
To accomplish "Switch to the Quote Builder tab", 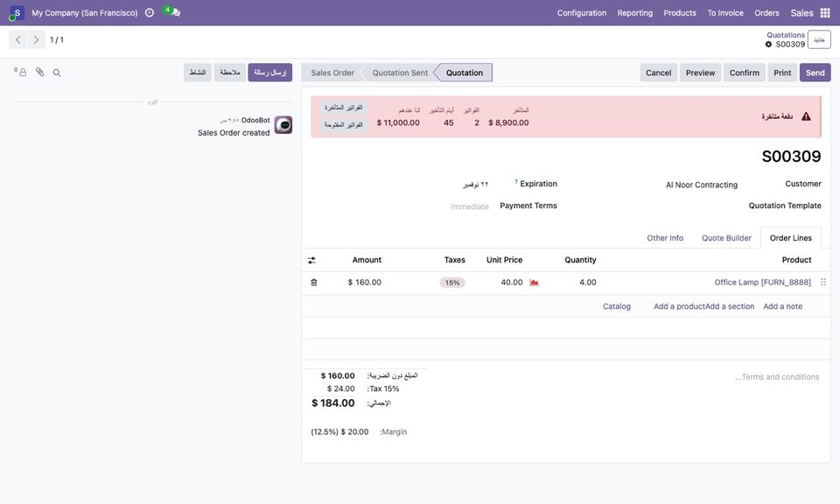I will (726, 238).
